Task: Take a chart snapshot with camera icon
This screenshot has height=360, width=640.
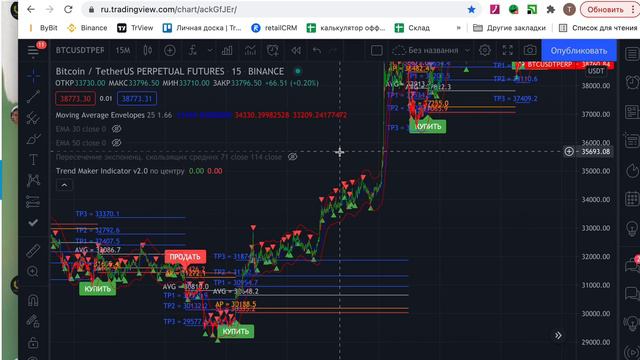Action: tap(530, 50)
